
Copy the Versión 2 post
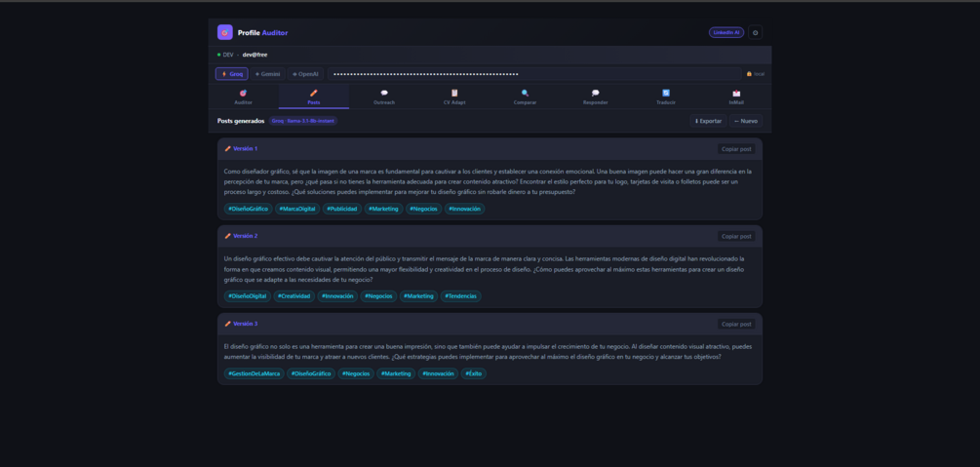pyautogui.click(x=736, y=236)
